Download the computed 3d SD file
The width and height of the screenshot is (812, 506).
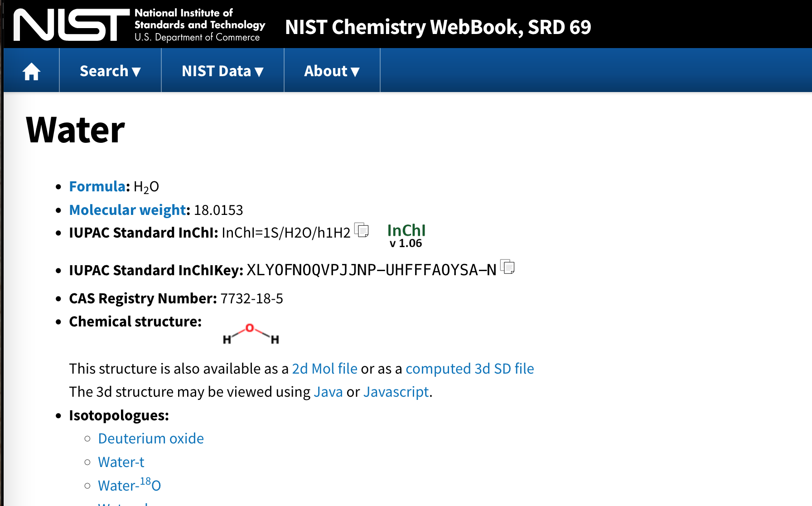470,369
